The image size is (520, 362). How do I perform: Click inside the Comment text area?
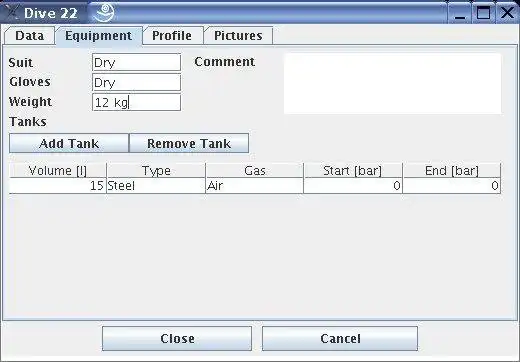(392, 83)
